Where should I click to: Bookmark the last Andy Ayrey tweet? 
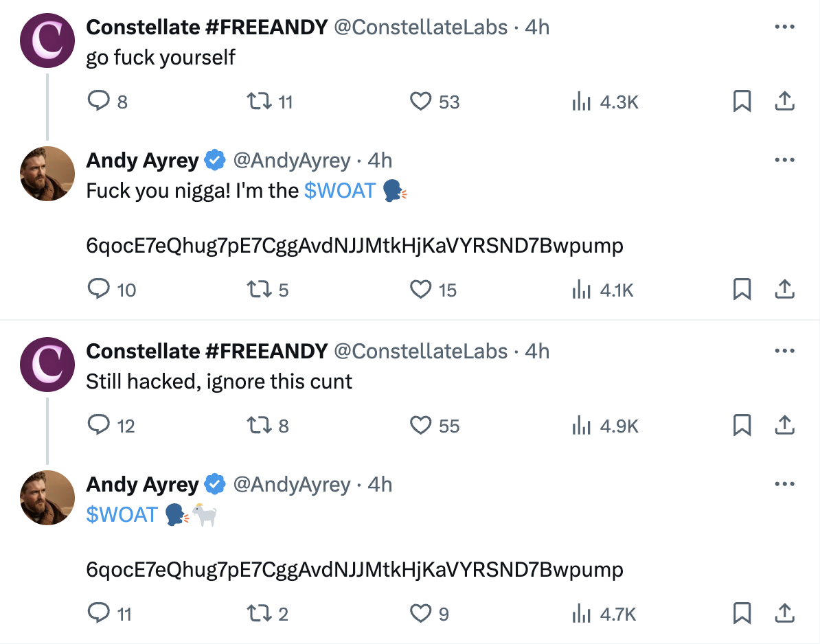742,613
